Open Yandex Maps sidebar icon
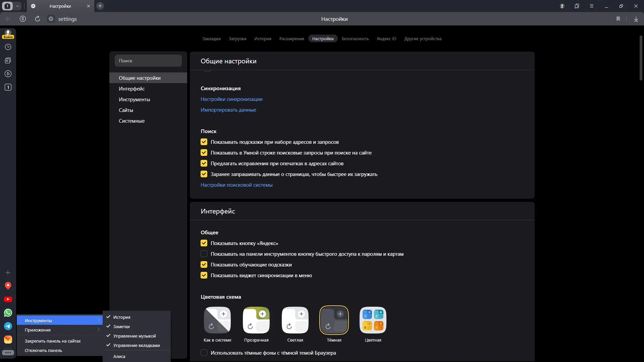 (x=8, y=286)
